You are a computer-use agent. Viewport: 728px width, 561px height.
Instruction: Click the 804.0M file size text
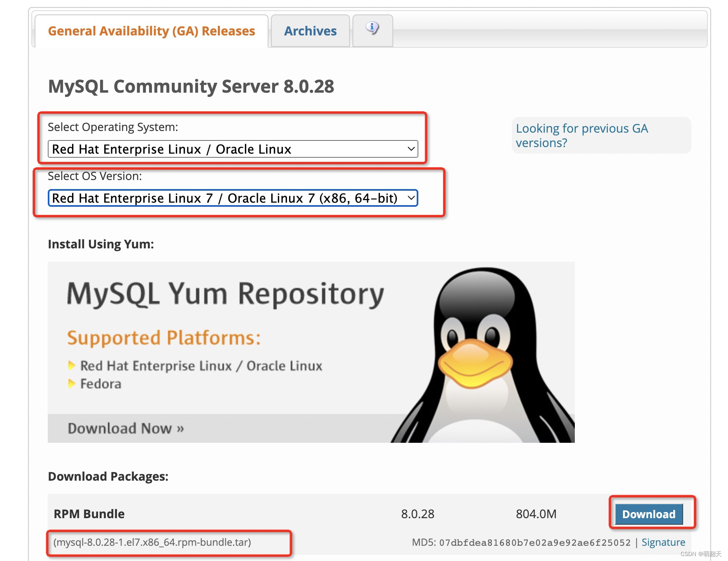[x=536, y=514]
